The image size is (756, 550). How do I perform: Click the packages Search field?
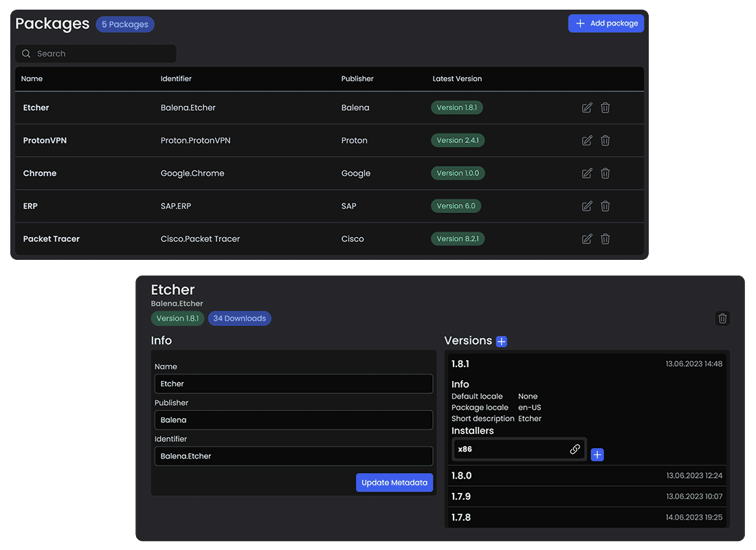coord(96,54)
